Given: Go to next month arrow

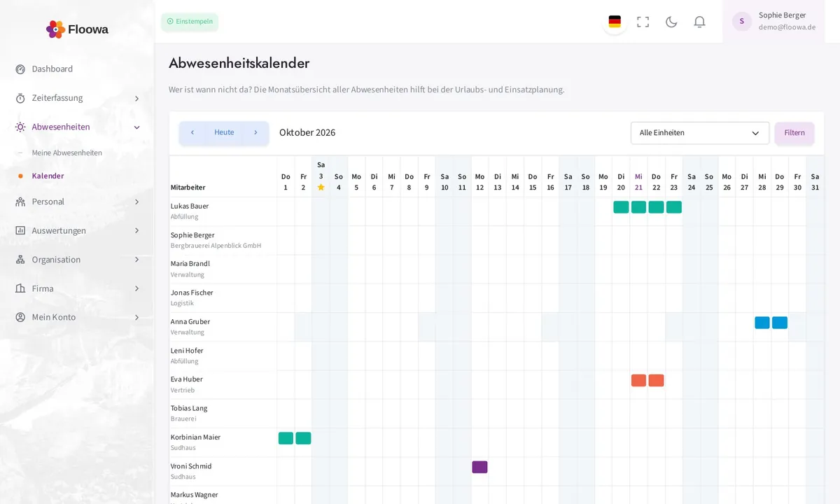Looking at the screenshot, I should [255, 132].
